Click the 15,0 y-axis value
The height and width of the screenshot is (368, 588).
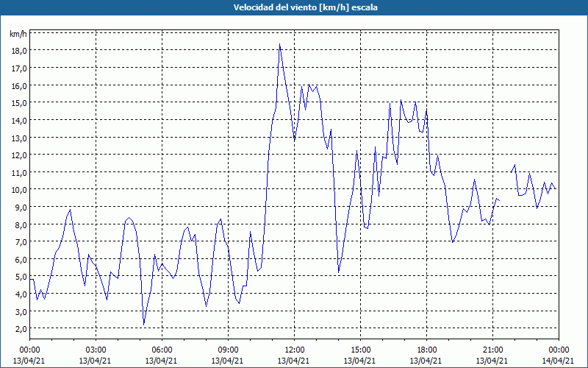[x=19, y=103]
